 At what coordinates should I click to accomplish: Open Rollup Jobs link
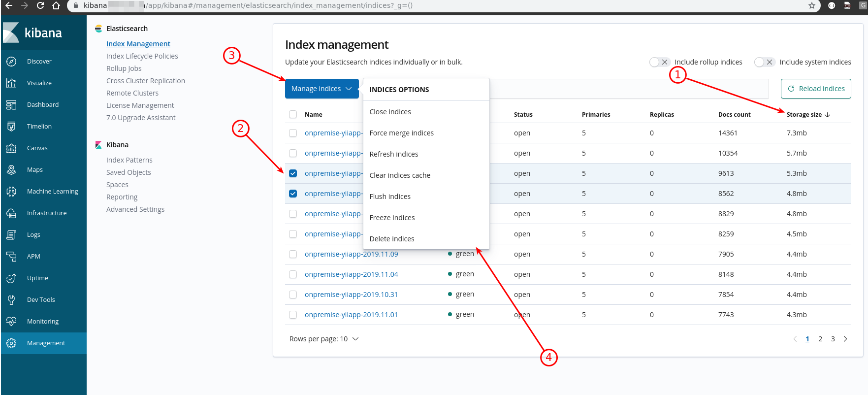[x=124, y=68]
